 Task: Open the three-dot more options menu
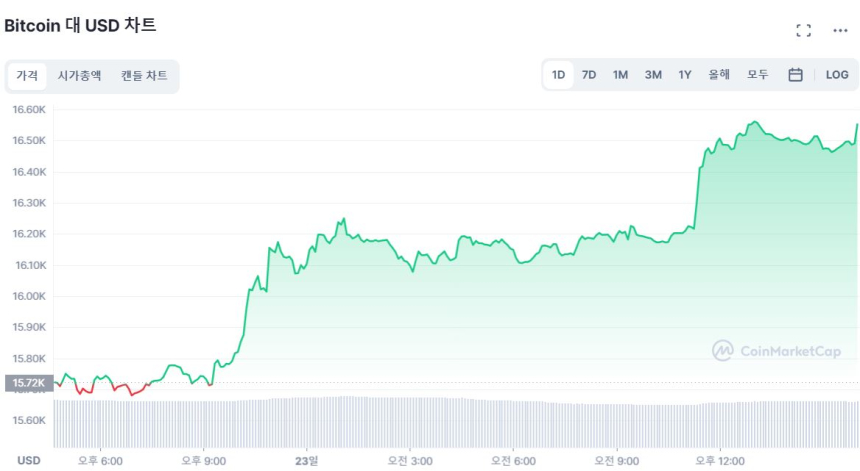click(x=840, y=30)
